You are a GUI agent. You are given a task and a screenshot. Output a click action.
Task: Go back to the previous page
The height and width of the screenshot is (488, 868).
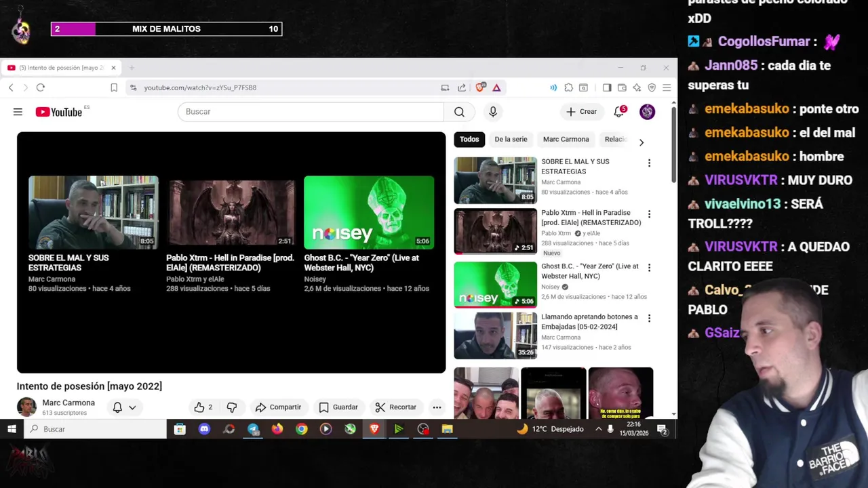[11, 87]
